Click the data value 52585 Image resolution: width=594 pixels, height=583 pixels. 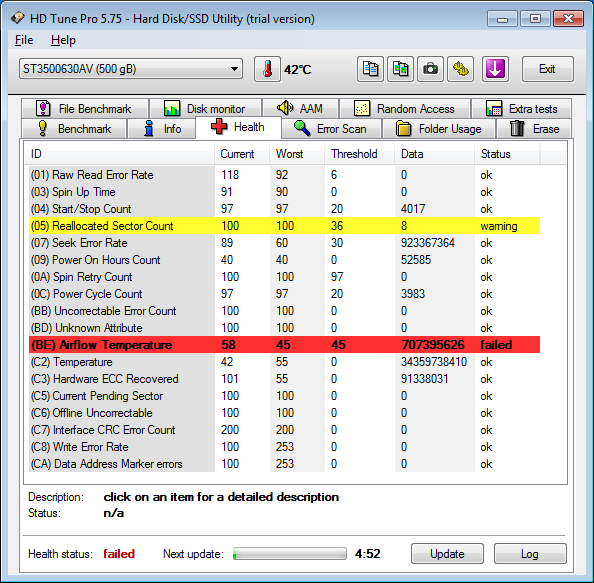tap(416, 260)
